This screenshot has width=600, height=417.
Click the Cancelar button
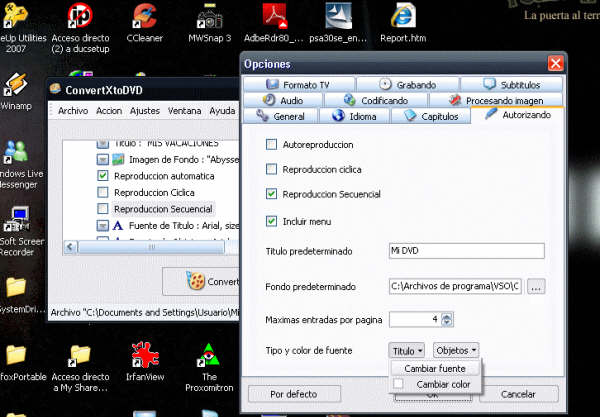point(518,394)
